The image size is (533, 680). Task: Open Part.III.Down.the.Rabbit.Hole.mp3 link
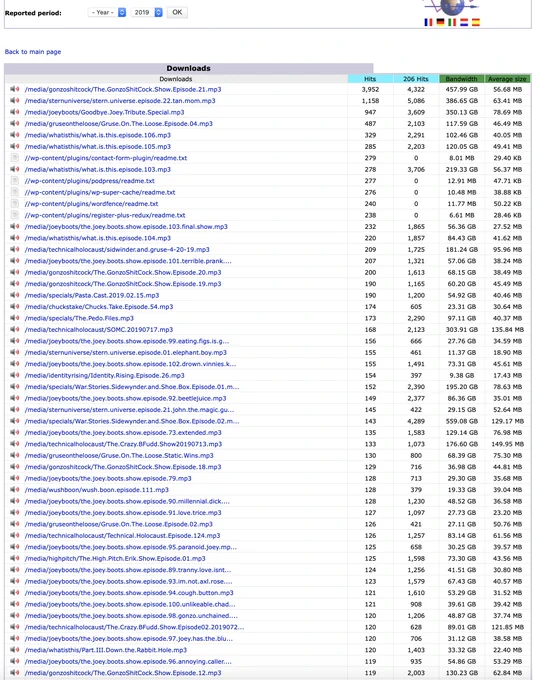pyautogui.click(x=106, y=650)
